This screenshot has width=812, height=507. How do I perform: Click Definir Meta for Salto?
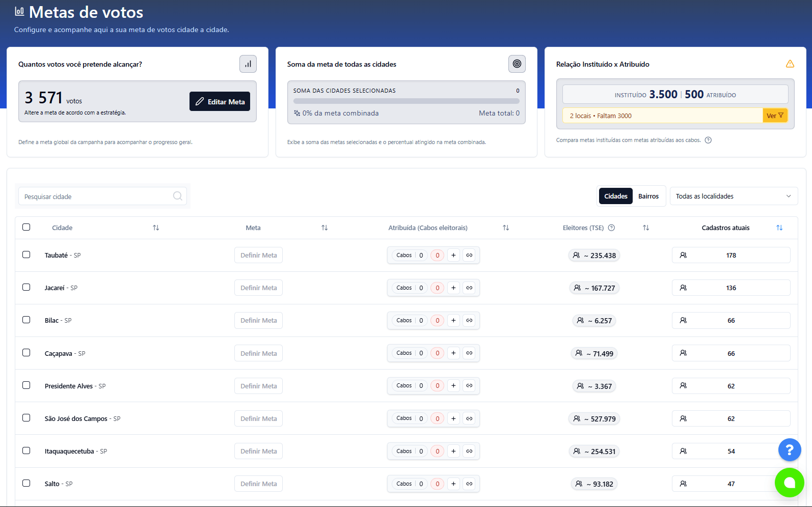258,484
